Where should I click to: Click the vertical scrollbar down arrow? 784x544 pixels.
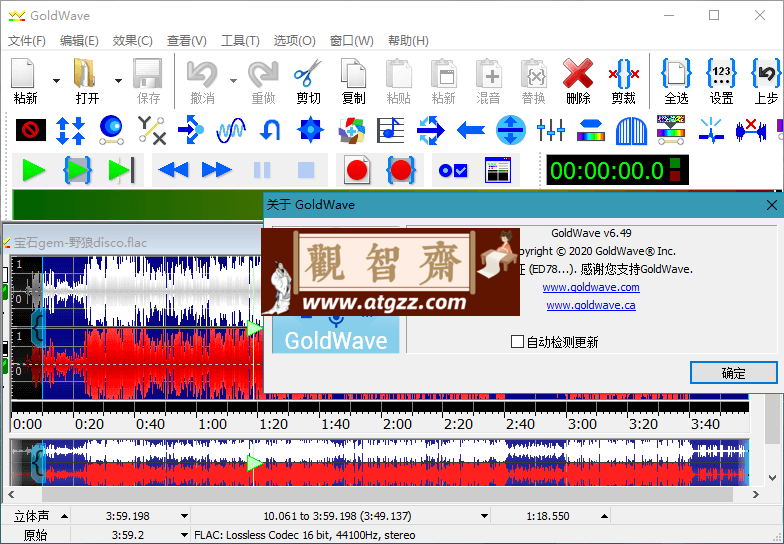(772, 478)
